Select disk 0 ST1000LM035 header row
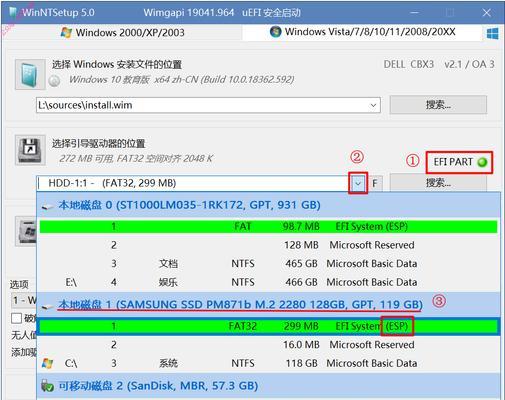 pyautogui.click(x=268, y=205)
